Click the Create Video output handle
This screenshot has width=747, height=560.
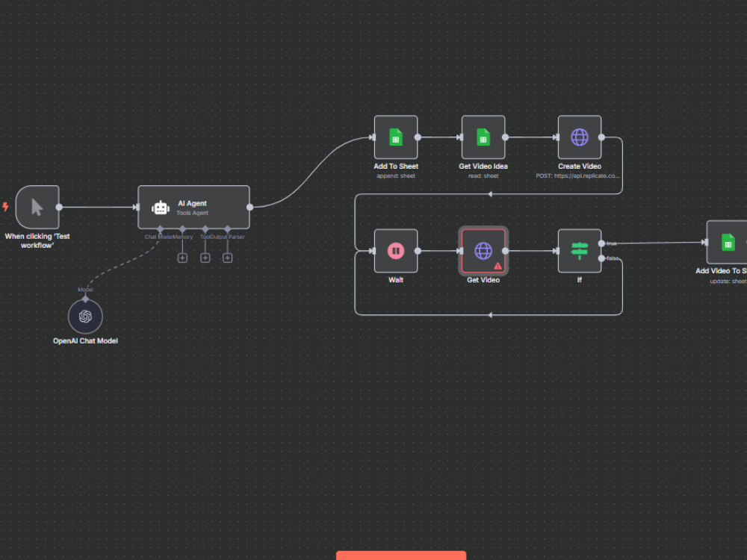[x=601, y=137]
